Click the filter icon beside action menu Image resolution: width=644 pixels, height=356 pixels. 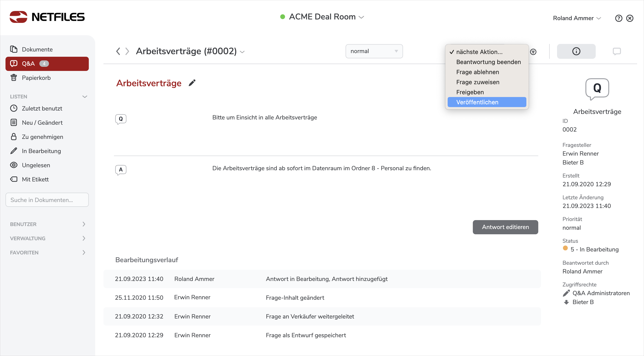(533, 52)
